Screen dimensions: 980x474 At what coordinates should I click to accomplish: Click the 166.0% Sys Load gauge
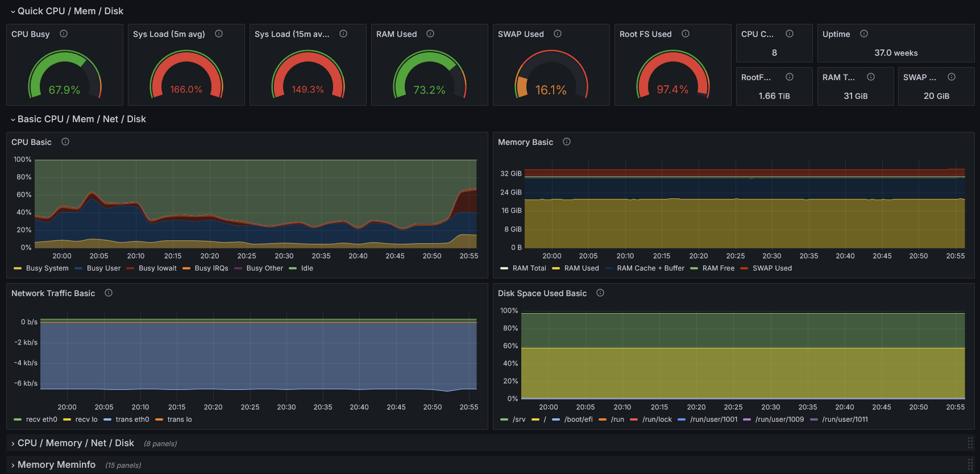[x=186, y=75]
